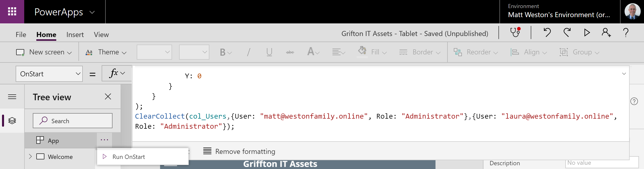Screen dimensions: 644x169
Task: Share the app using the person-plus icon
Action: [x=606, y=32]
